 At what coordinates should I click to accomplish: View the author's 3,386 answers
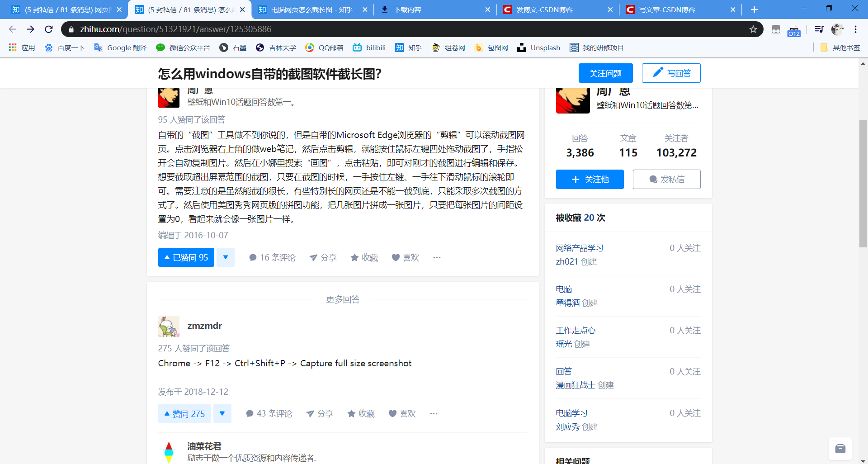point(580,146)
